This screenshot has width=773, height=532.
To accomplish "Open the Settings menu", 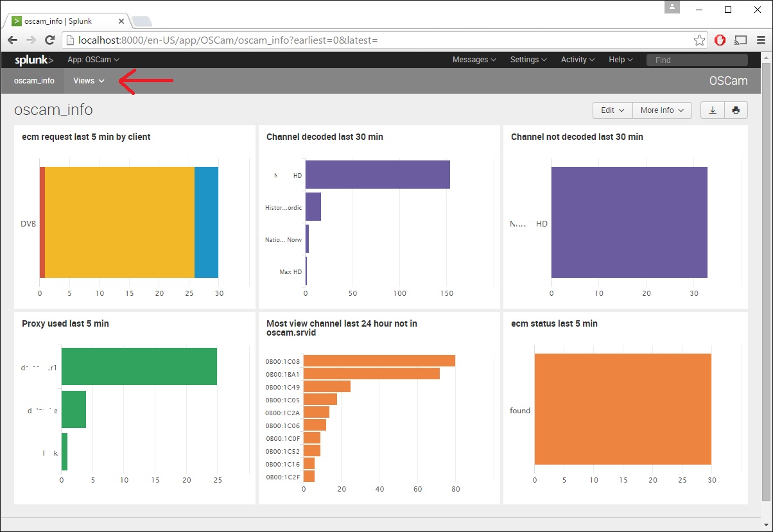I will point(528,60).
